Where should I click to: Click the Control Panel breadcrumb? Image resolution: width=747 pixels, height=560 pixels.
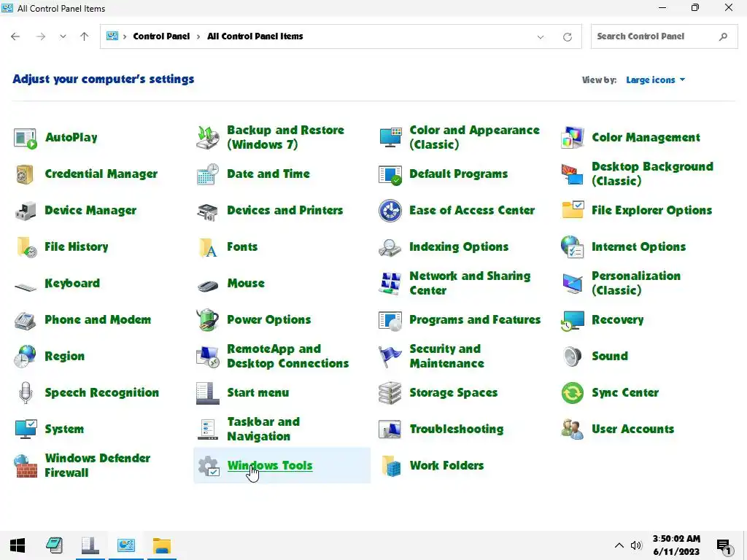161,36
